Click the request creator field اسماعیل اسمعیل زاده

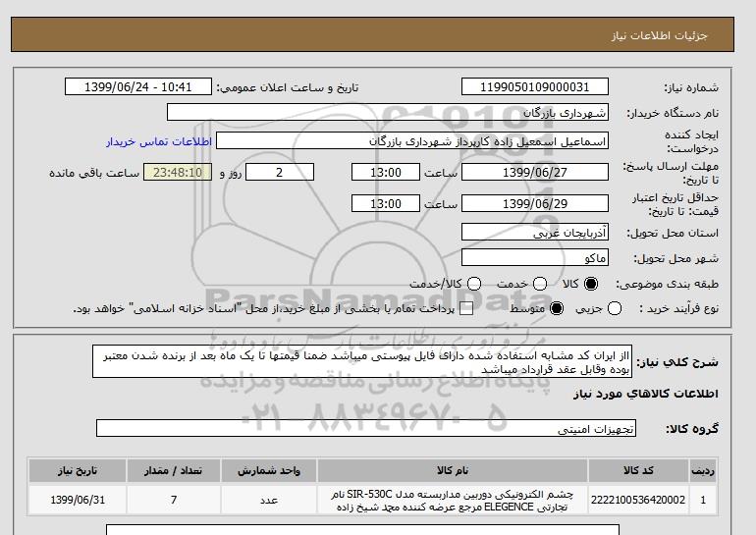(x=412, y=141)
